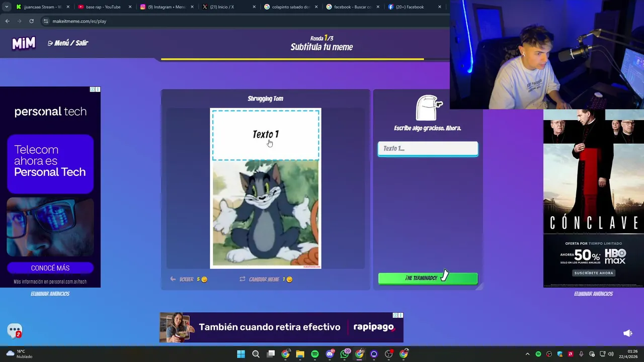Image resolution: width=644 pixels, height=362 pixels.
Task: Click the browser back arrow
Action: pyautogui.click(x=7, y=21)
